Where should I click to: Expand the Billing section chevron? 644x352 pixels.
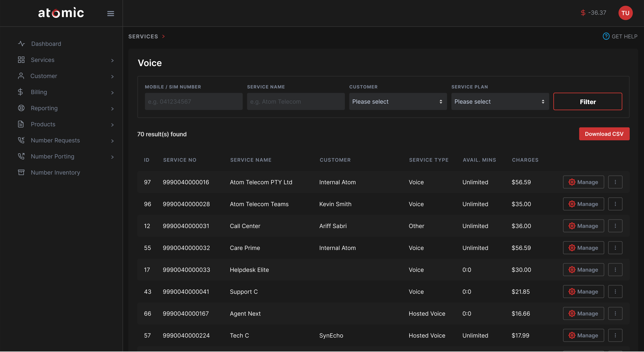pyautogui.click(x=112, y=93)
